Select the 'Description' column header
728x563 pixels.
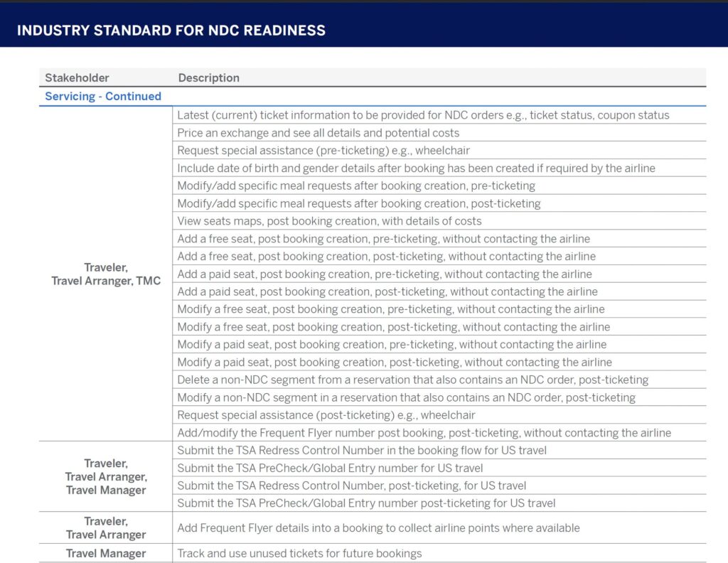(x=208, y=77)
